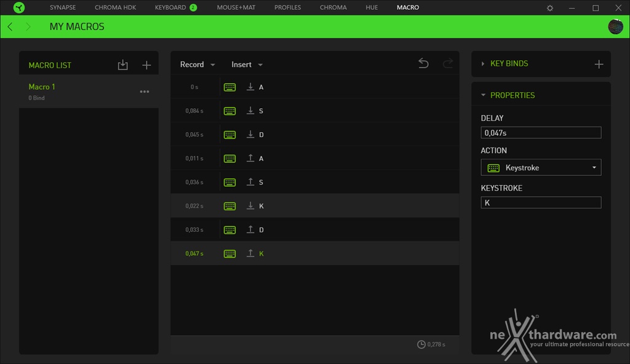The width and height of the screenshot is (630, 364).
Task: Click the My Macros page title
Action: [77, 26]
